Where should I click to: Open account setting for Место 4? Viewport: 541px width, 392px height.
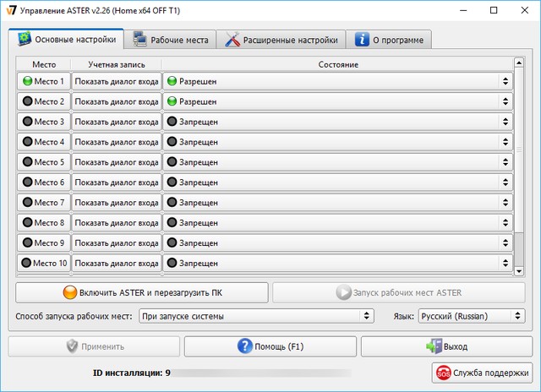coord(117,142)
